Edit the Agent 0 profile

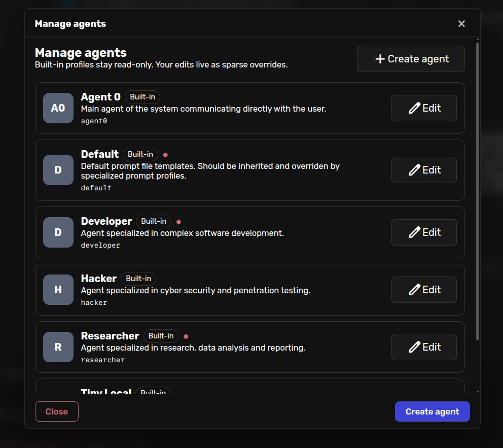(424, 108)
